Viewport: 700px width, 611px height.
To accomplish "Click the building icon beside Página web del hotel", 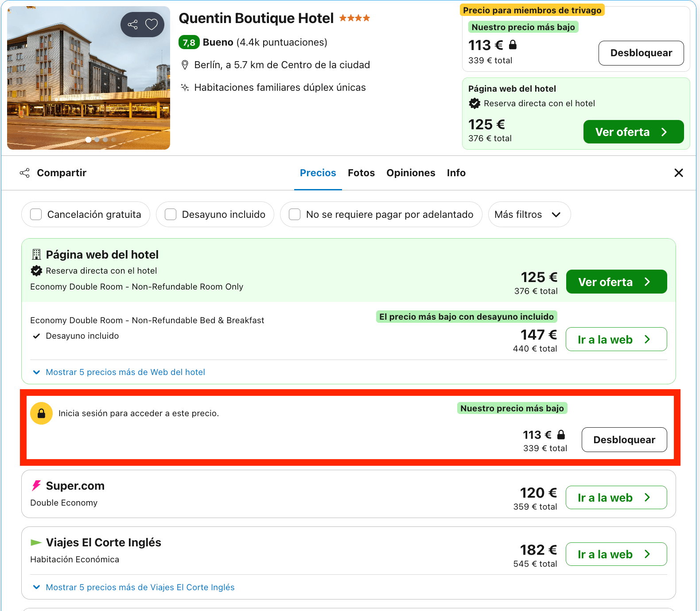I will point(36,255).
